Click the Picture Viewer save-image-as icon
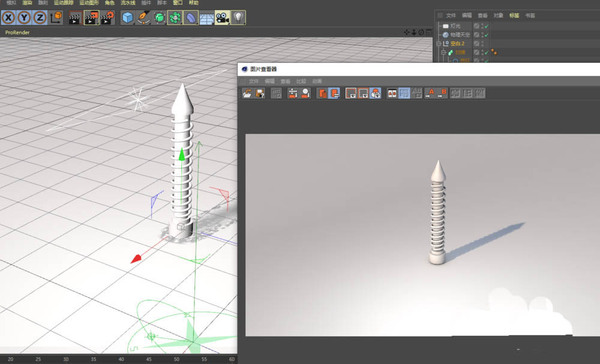This screenshot has height=364, width=600. pos(260,94)
